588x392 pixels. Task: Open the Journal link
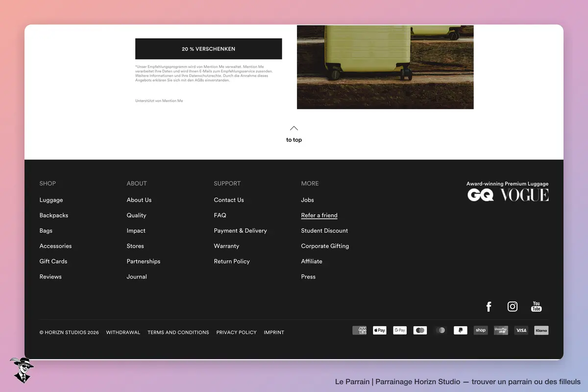click(x=137, y=276)
